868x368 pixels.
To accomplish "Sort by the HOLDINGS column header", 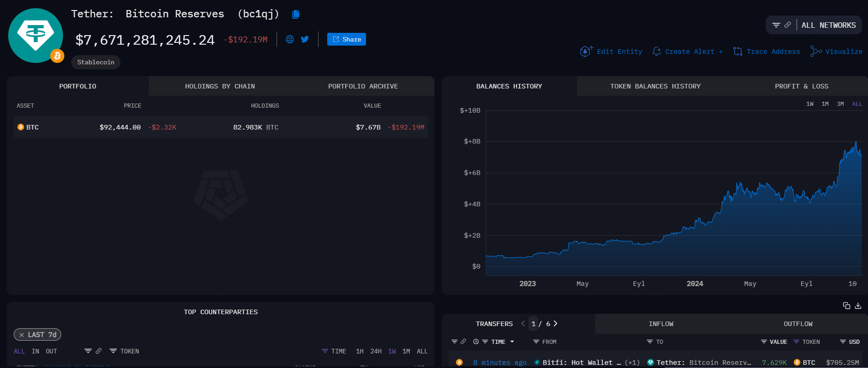I will (x=265, y=106).
